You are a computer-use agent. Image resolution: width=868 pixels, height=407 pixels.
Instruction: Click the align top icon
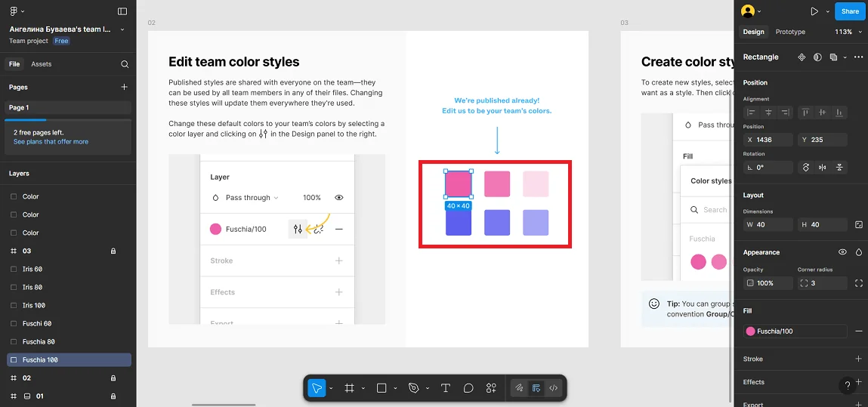coord(806,113)
